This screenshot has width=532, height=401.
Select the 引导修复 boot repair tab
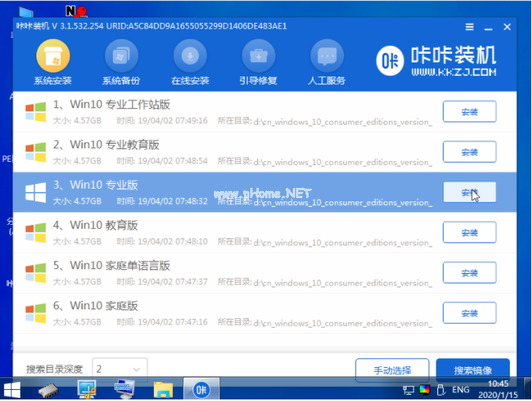pyautogui.click(x=258, y=62)
